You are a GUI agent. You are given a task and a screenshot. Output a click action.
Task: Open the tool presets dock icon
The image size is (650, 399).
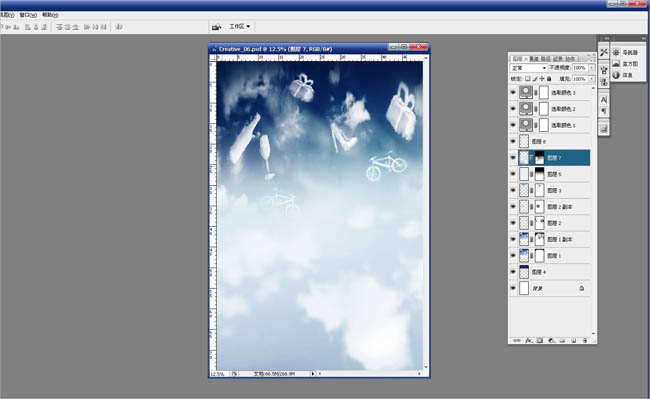pos(604,52)
